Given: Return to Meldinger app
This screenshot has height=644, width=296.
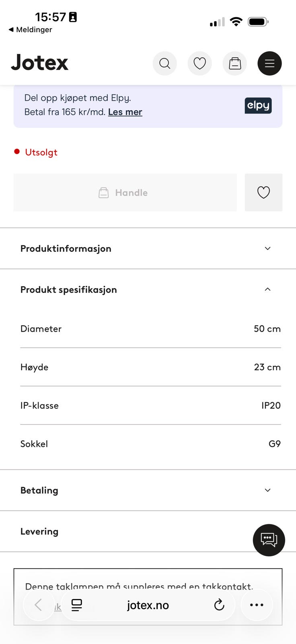Looking at the screenshot, I should pos(31,30).
